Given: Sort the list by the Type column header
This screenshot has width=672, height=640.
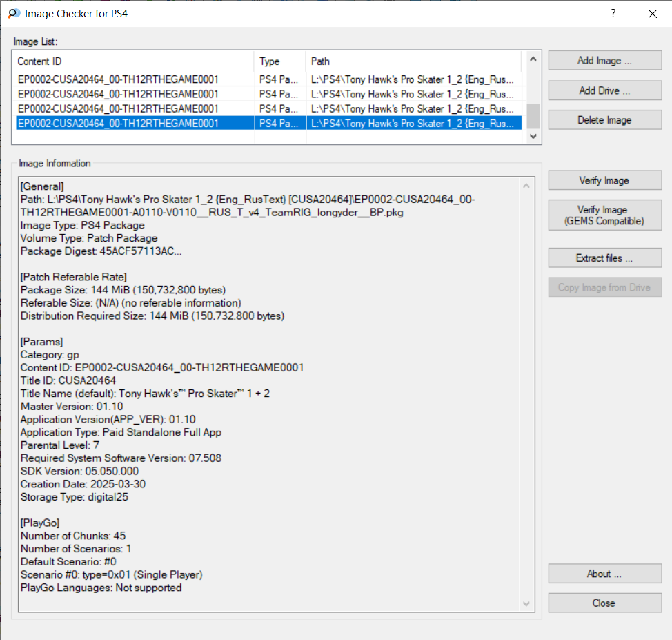Looking at the screenshot, I should coord(280,61).
